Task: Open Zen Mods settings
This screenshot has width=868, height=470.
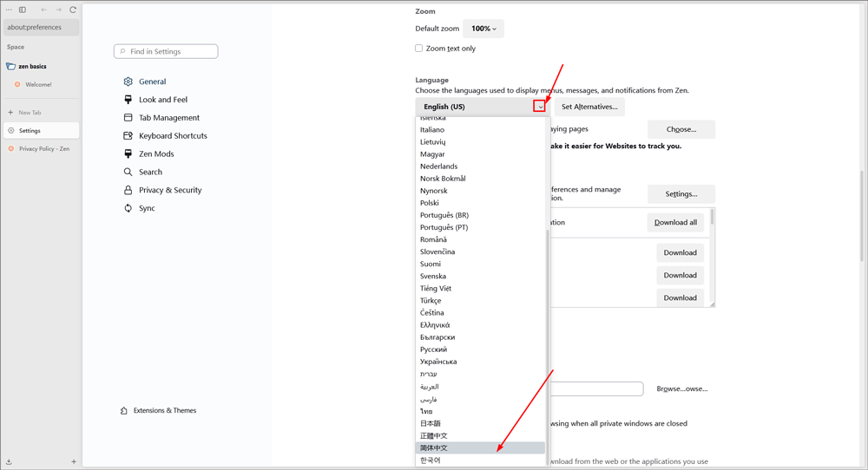Action: coord(156,154)
